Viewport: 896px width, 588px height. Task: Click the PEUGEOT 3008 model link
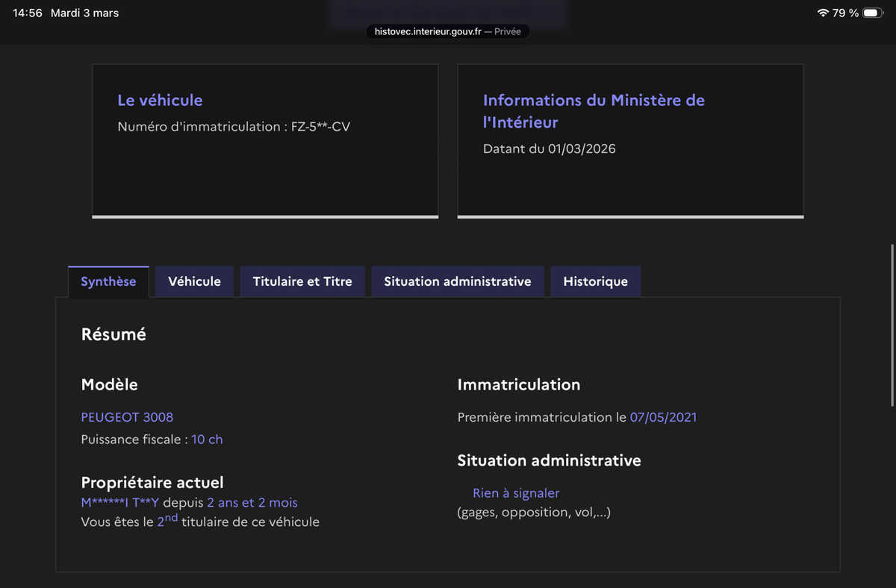pyautogui.click(x=127, y=417)
